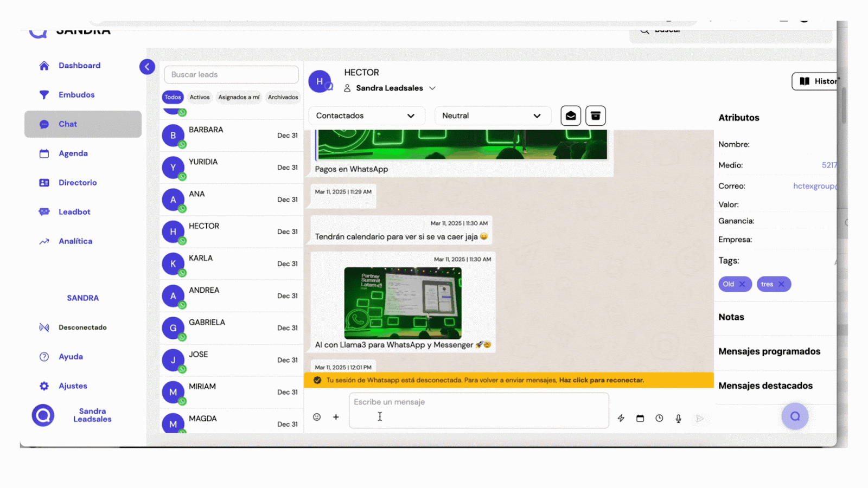Viewport: 868px width, 488px height.
Task: Click the plus attachment icon
Action: tap(336, 417)
